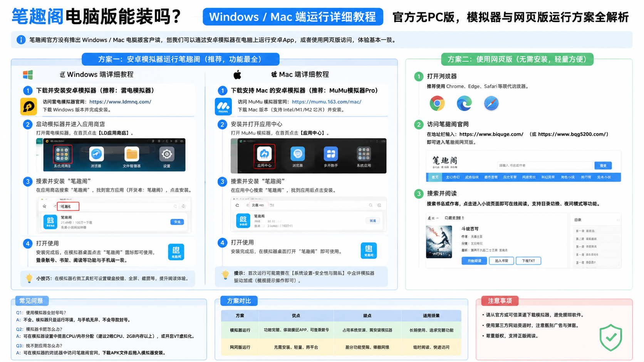This screenshot has height=362, width=644.
Task: Click the Edge browser icon
Action: click(x=464, y=103)
